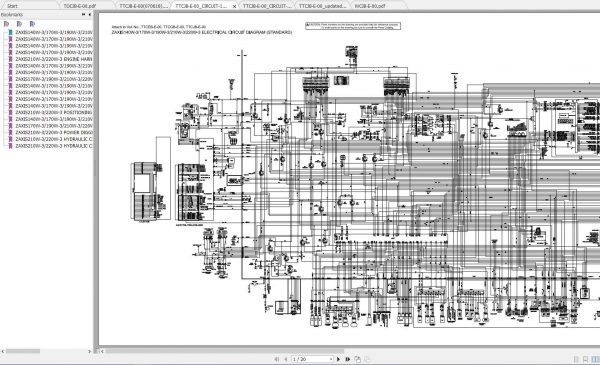Click the document scrollbar left arrow

click(102, 351)
